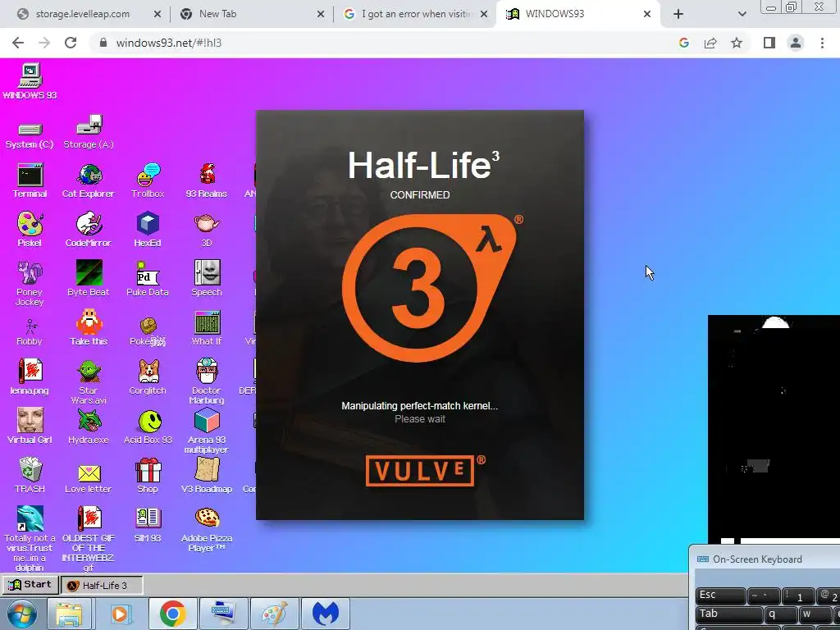Open Malwarebytes taskbar icon
The height and width of the screenshot is (630, 840).
pos(326,614)
